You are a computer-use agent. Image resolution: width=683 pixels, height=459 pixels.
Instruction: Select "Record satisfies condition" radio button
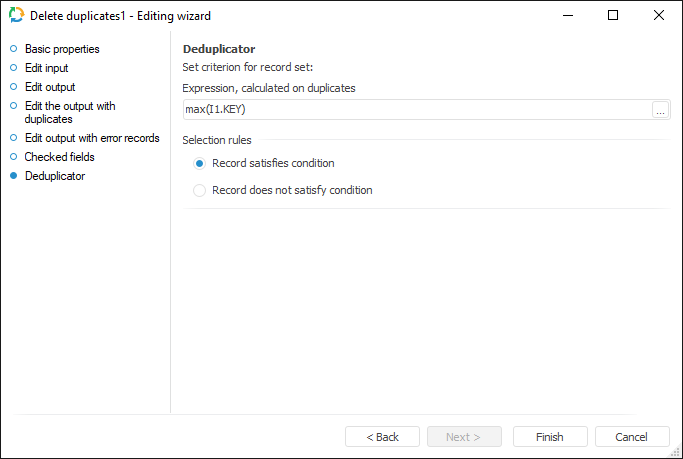[x=200, y=163]
